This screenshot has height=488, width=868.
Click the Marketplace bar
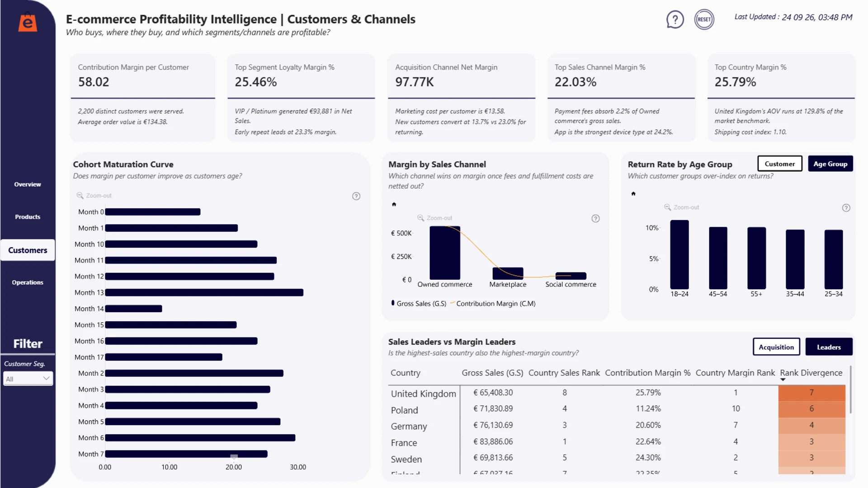[x=508, y=273]
